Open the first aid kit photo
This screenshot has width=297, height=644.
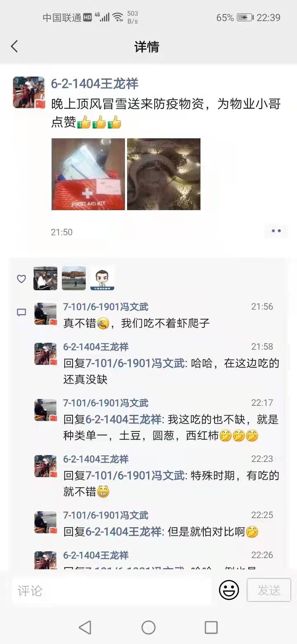[88, 174]
